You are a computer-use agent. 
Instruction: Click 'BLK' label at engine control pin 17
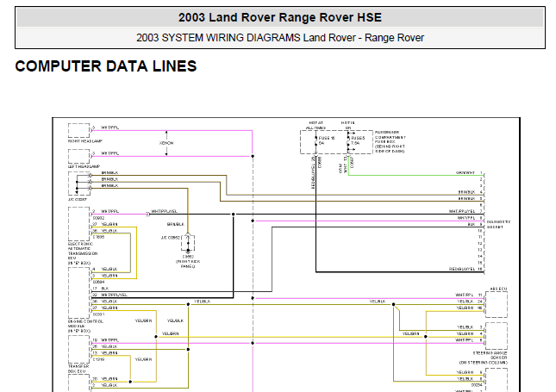tap(105, 289)
